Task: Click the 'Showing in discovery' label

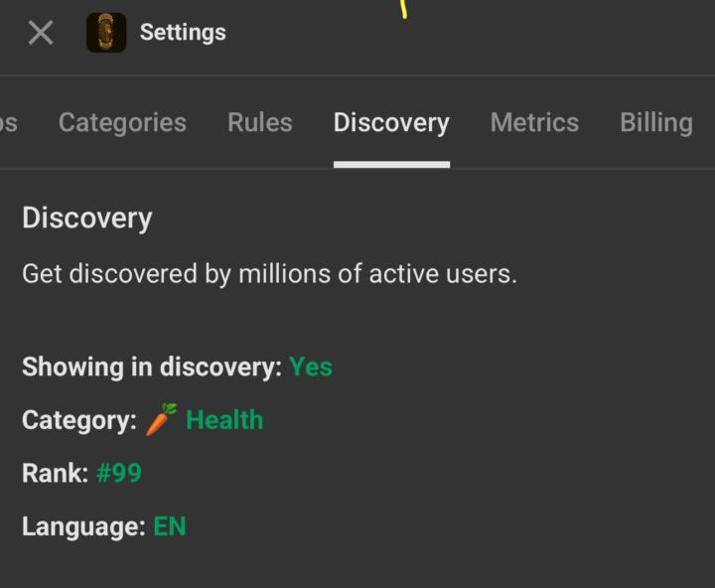Action: coord(152,367)
